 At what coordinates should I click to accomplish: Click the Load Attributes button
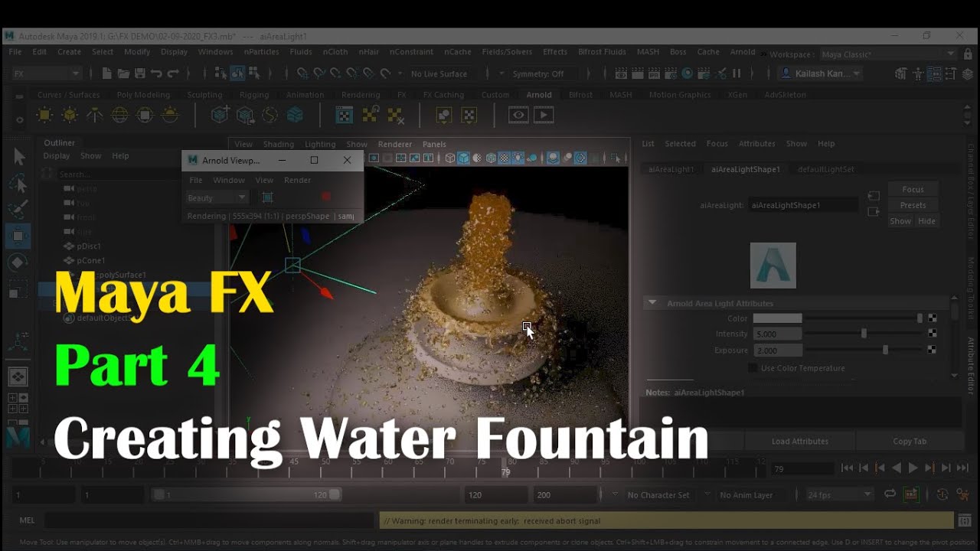point(799,442)
